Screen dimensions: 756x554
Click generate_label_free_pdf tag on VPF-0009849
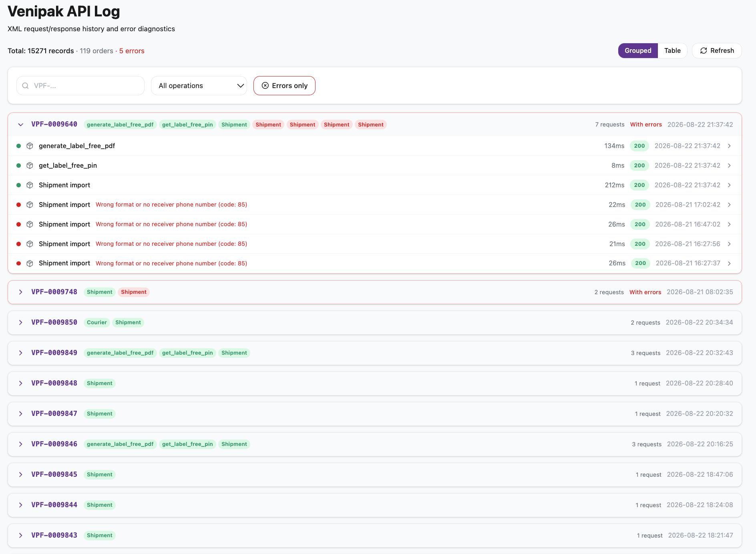click(120, 353)
